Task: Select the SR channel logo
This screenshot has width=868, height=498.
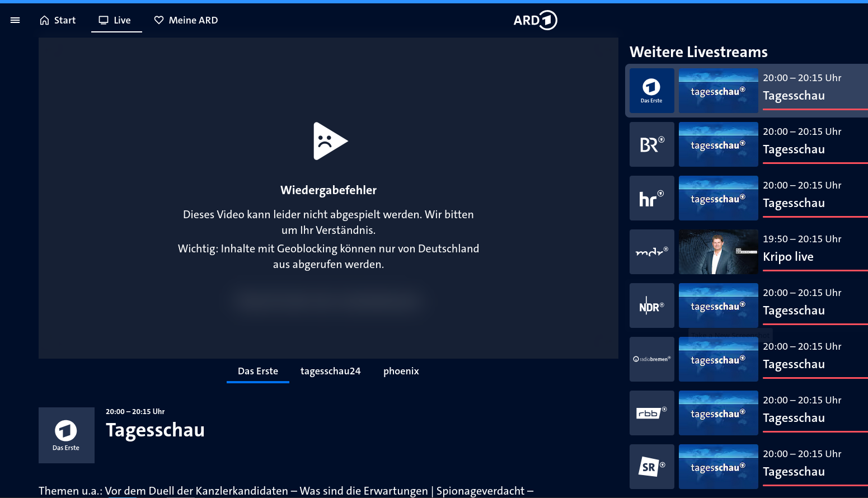Action: click(651, 467)
